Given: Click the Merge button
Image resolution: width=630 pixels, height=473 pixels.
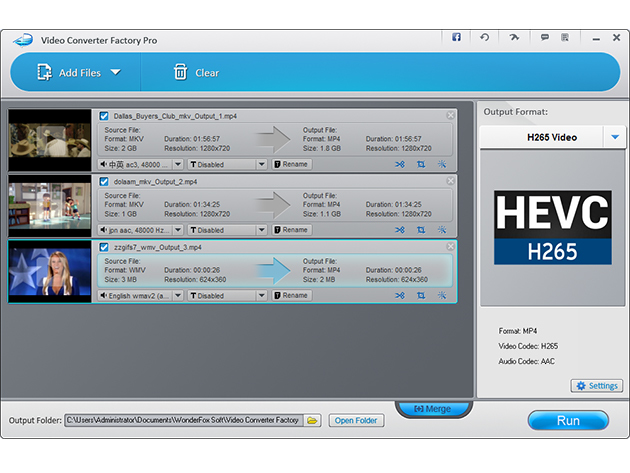Looking at the screenshot, I should 433,409.
